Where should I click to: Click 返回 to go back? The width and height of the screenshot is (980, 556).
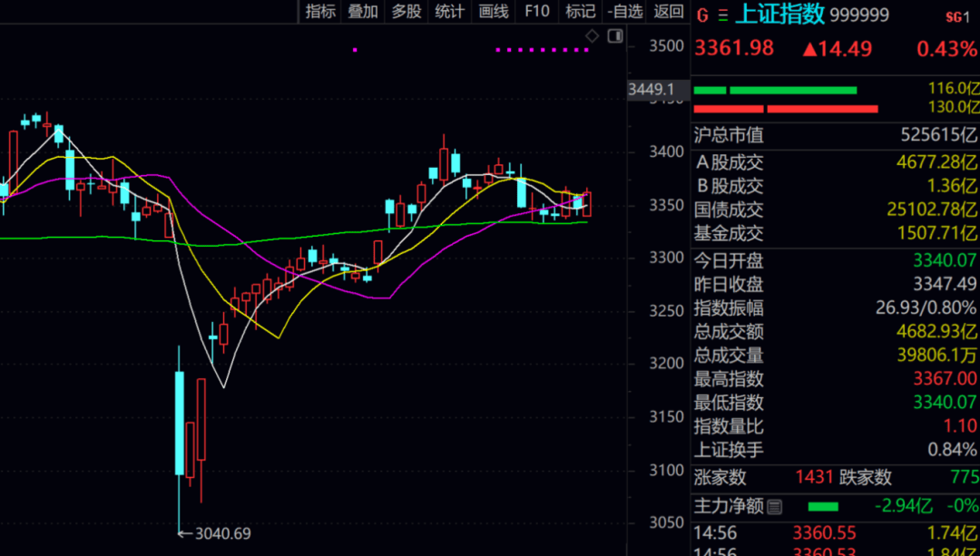point(668,11)
